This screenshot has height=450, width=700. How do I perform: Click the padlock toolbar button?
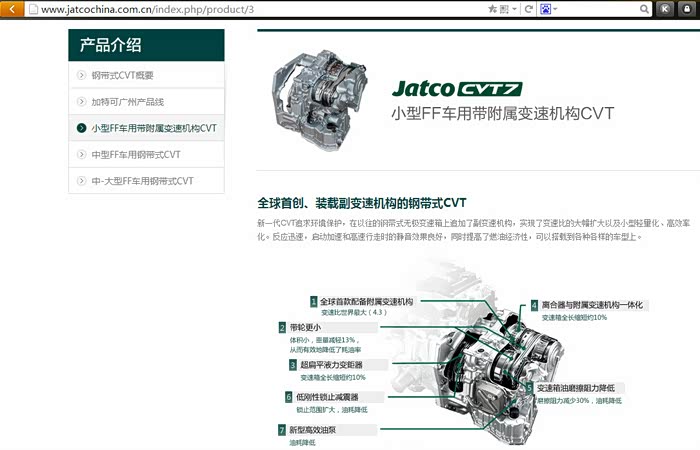[x=687, y=9]
